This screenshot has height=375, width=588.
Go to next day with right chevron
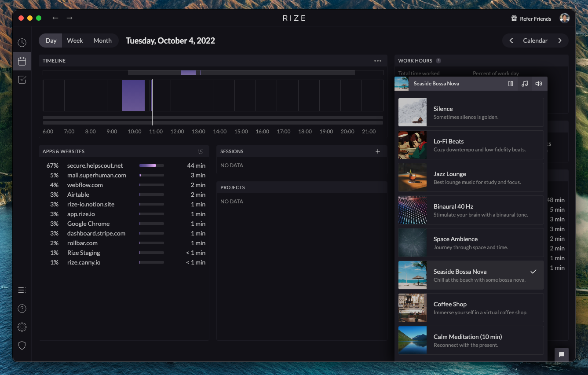[560, 40]
